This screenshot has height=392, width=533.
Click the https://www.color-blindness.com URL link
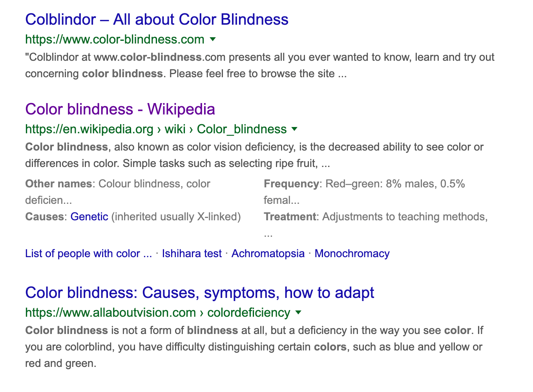tap(114, 39)
